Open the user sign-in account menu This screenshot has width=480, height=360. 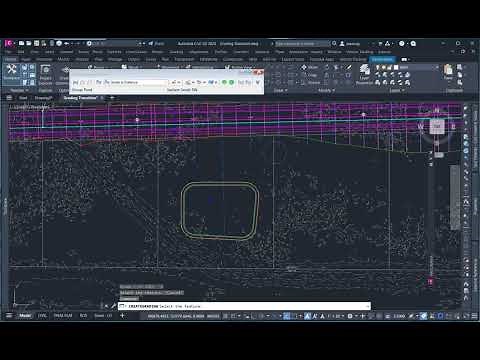pyautogui.click(x=350, y=44)
